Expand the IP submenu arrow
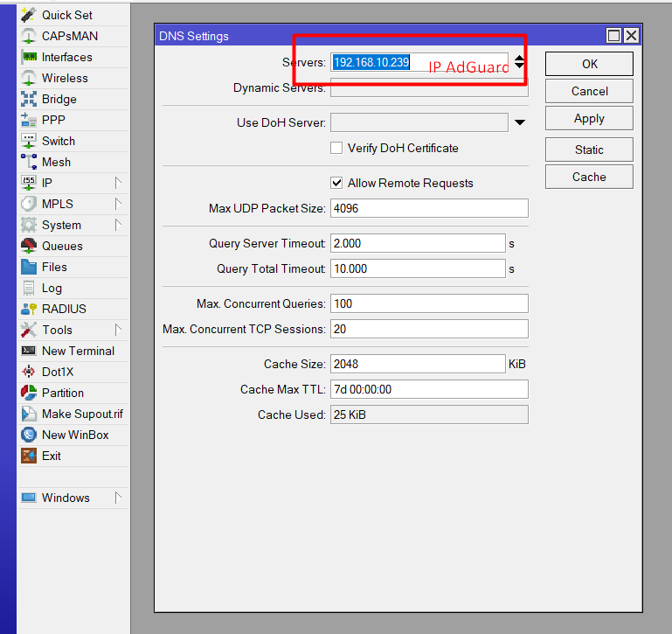Screen dimensions: 672x634 118,183
